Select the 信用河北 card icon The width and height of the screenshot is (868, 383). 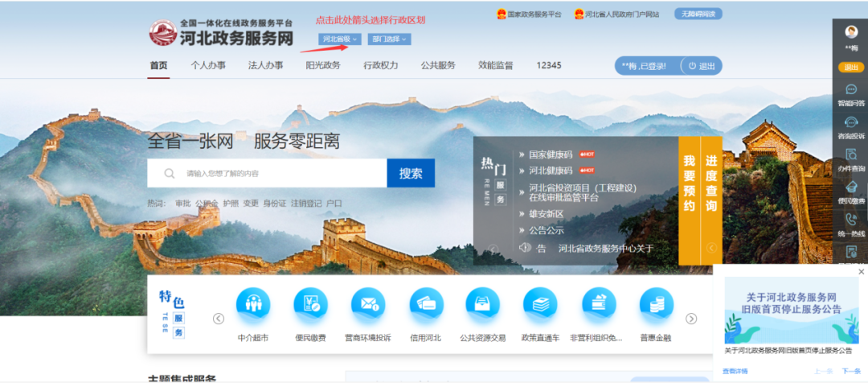[x=426, y=306]
